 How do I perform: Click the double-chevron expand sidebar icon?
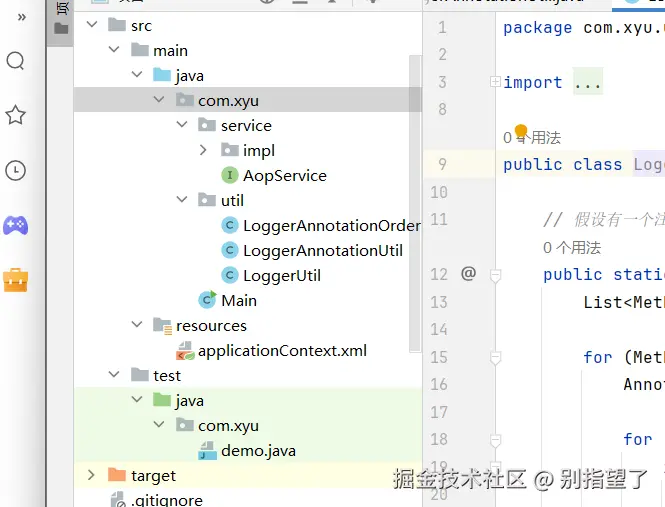click(x=22, y=17)
